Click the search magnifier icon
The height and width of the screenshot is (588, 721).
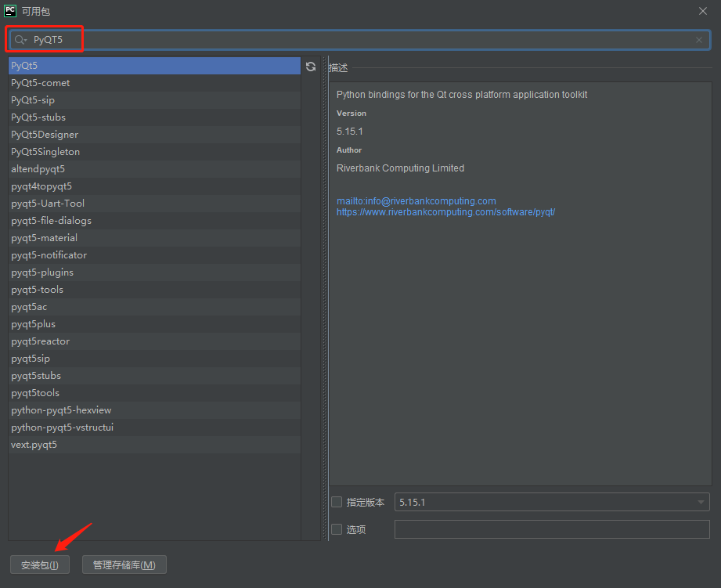[x=19, y=39]
